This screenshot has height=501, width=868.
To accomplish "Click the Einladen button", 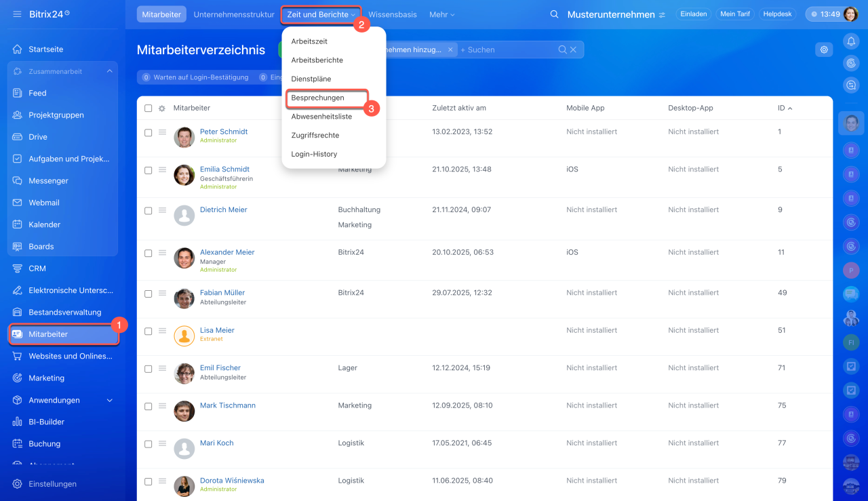I will point(693,14).
